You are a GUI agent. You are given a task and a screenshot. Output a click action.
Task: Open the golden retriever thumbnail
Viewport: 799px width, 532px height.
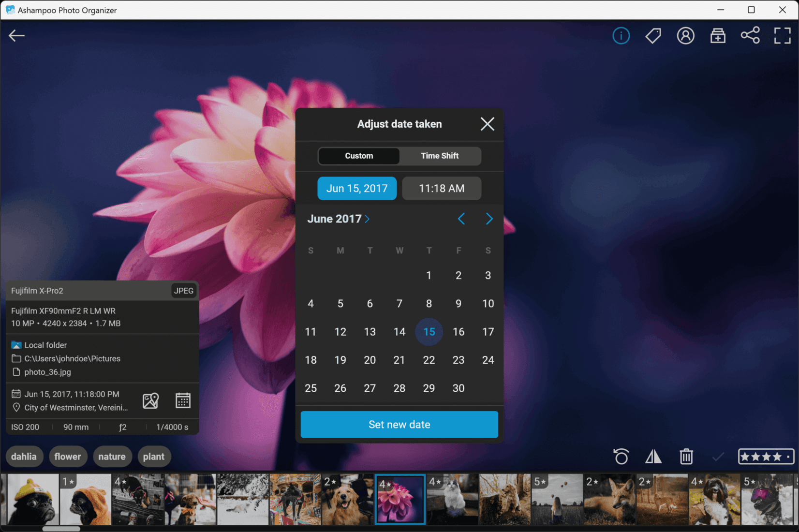347,499
